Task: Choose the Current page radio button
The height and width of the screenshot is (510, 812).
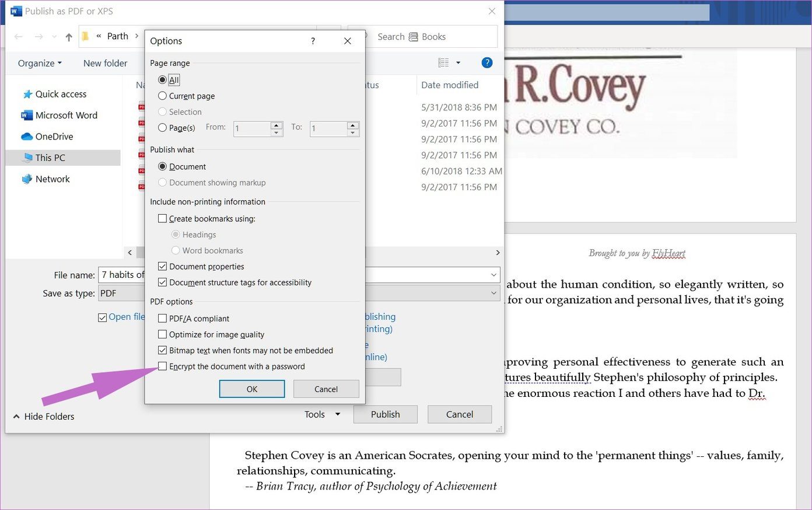Action: pos(163,96)
